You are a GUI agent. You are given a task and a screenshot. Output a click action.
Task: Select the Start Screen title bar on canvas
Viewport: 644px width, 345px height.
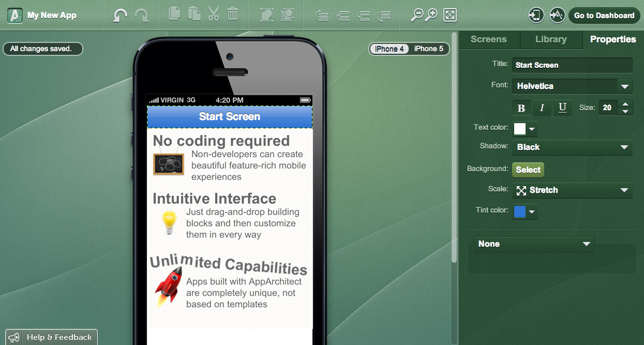[x=230, y=117]
